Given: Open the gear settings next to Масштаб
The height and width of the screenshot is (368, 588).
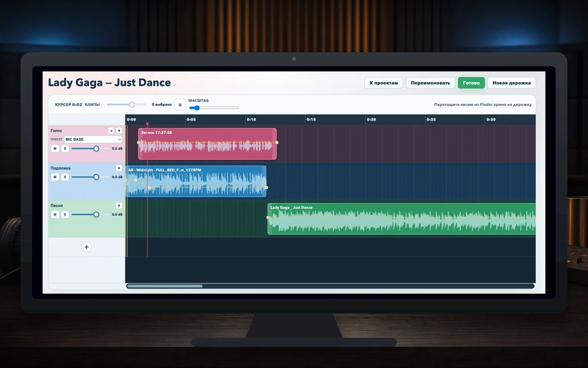Looking at the screenshot, I should 180,105.
